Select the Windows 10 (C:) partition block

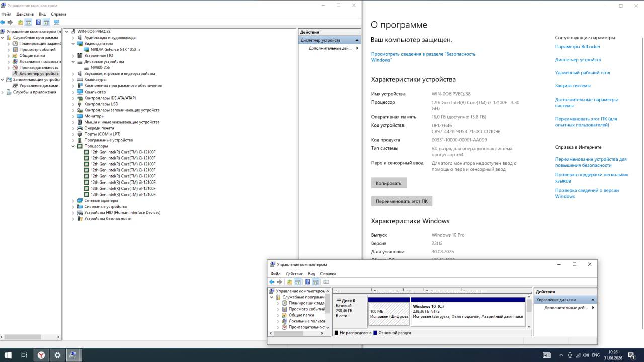coord(468,311)
